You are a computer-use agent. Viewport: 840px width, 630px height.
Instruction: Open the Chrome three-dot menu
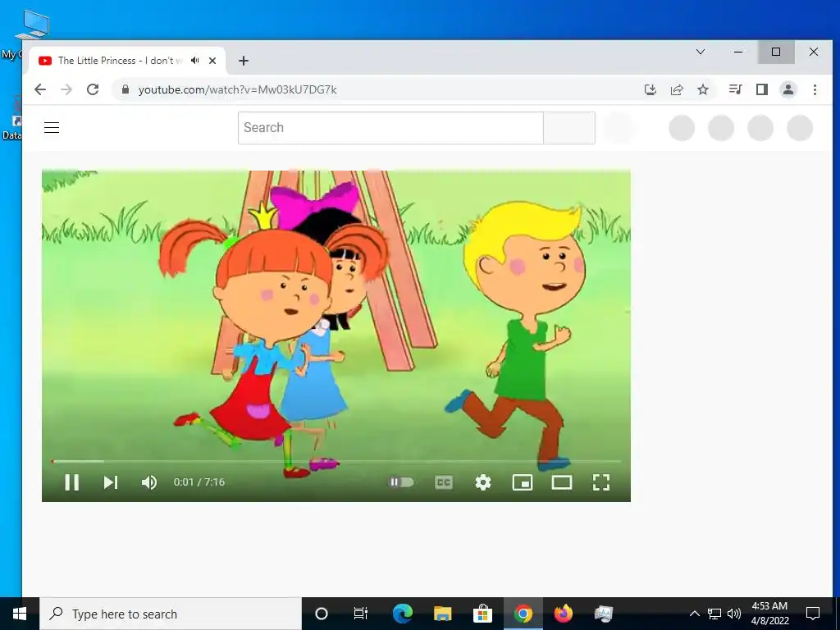coord(815,89)
